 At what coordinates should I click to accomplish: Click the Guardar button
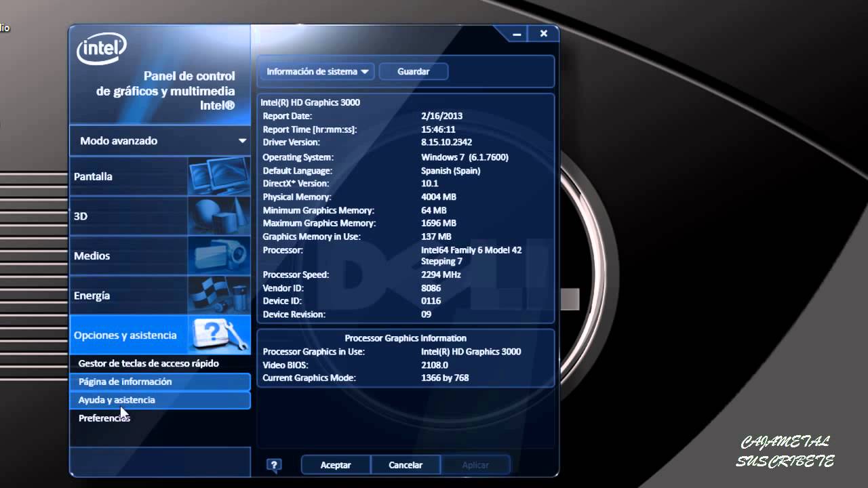tap(414, 71)
